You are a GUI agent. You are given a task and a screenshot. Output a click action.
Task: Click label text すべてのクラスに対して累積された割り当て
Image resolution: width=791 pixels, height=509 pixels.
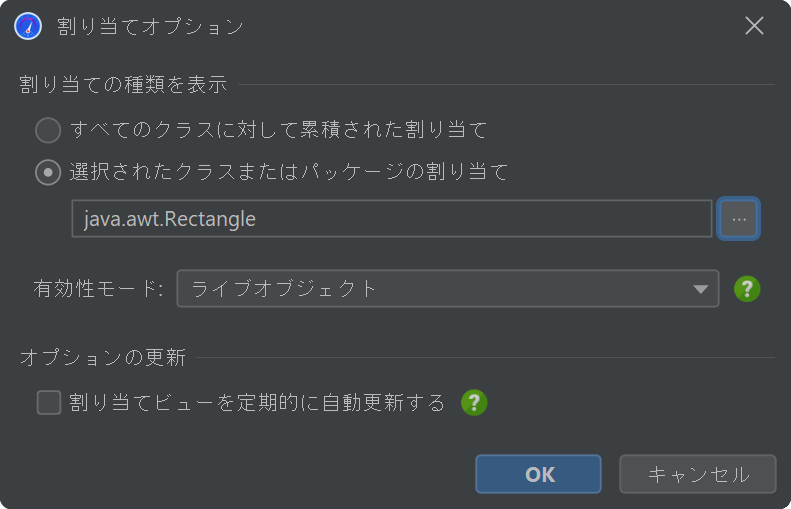[x=278, y=130]
